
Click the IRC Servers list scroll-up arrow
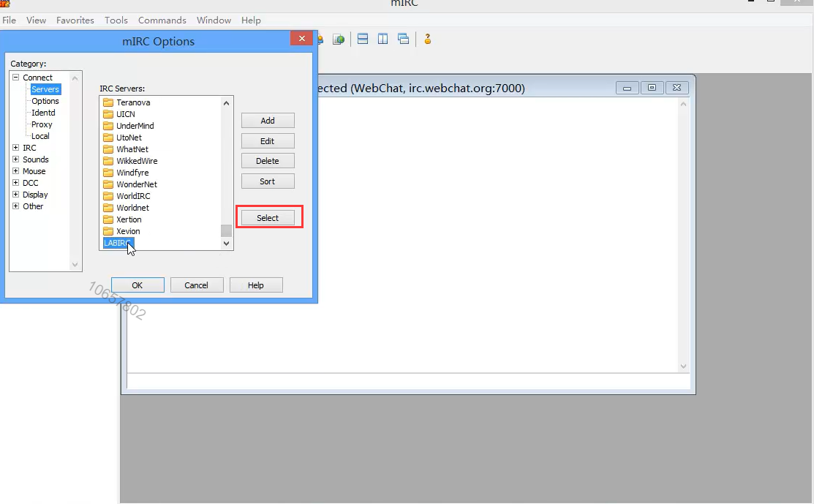(226, 102)
